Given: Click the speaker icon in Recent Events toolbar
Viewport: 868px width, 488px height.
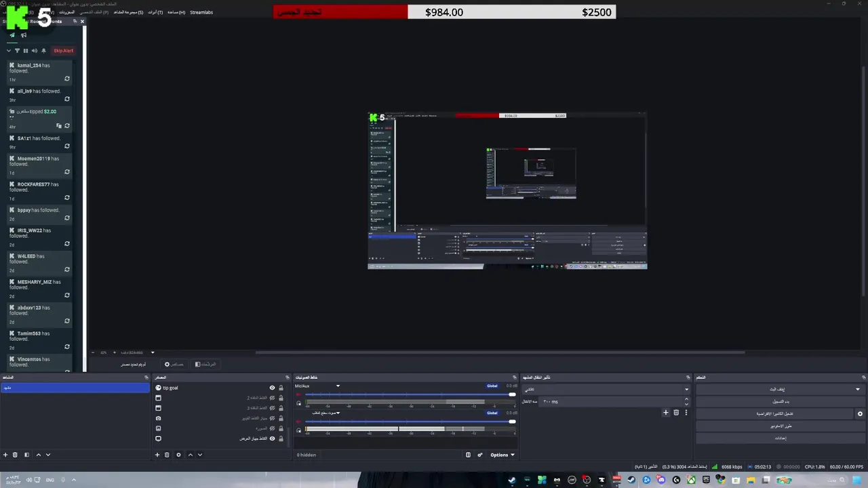Looking at the screenshot, I should pyautogui.click(x=35, y=51).
